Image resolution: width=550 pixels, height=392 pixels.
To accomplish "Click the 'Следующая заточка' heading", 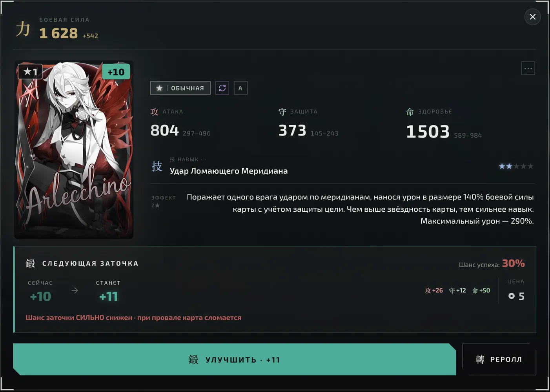I will [x=90, y=263].
